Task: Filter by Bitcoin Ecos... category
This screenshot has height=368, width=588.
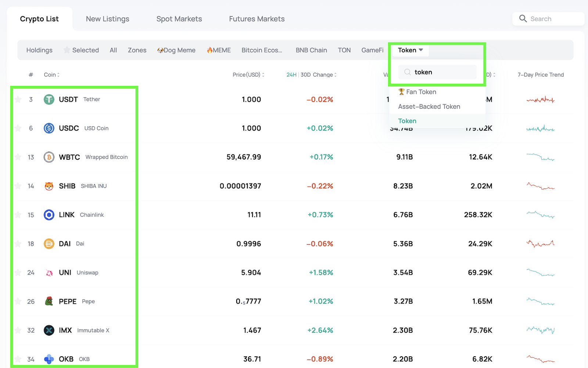Action: pyautogui.click(x=262, y=50)
